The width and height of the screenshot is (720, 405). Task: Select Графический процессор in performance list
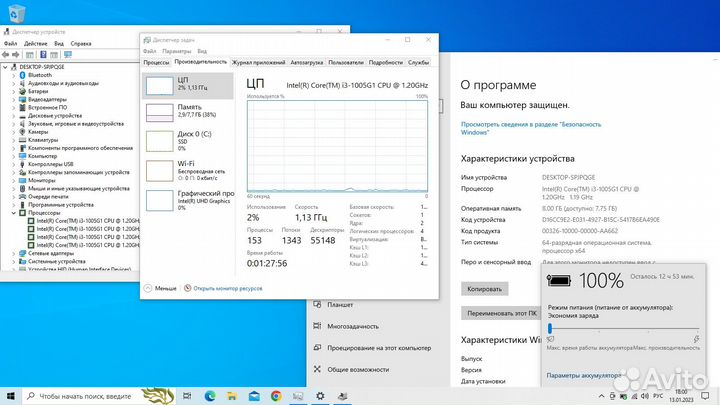pos(188,200)
